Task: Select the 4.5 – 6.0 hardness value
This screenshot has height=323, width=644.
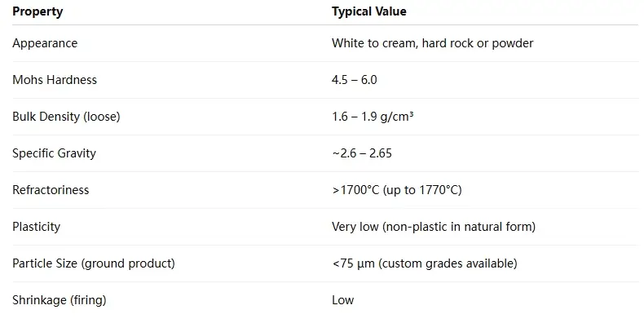Action: pos(355,80)
